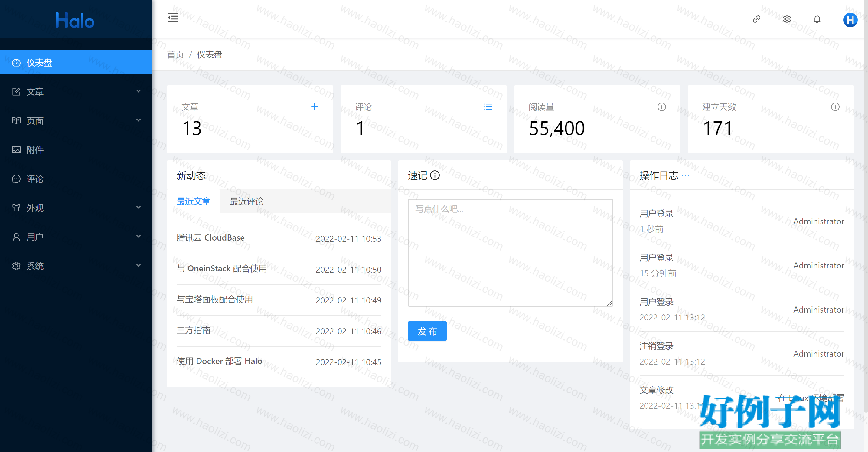Image resolution: width=868 pixels, height=452 pixels.
Task: Switch to 最近文章 tab
Action: (194, 201)
